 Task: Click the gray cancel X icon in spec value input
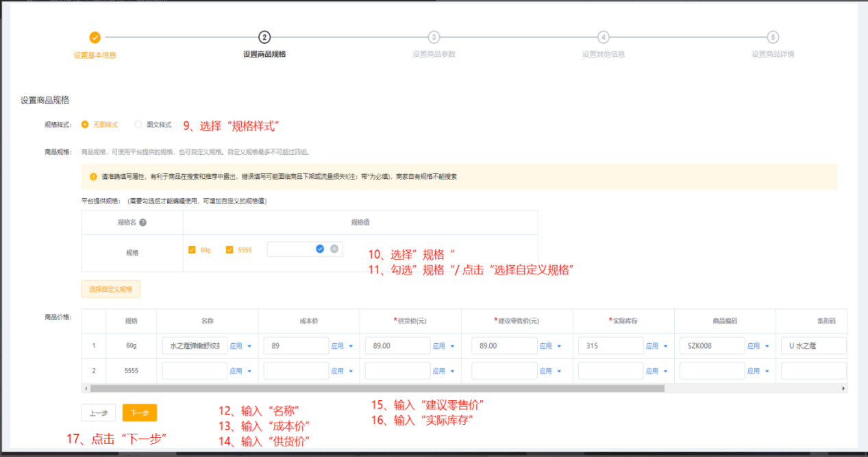(334, 249)
